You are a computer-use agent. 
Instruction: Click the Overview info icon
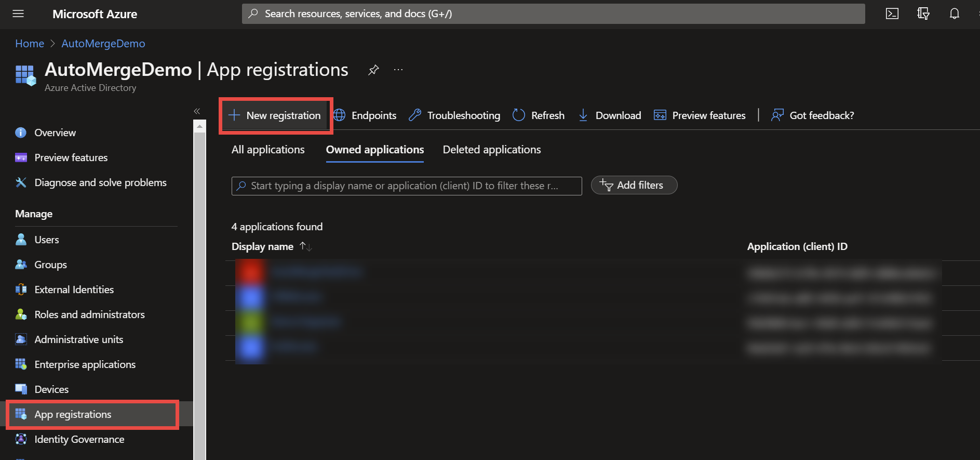pos(21,133)
